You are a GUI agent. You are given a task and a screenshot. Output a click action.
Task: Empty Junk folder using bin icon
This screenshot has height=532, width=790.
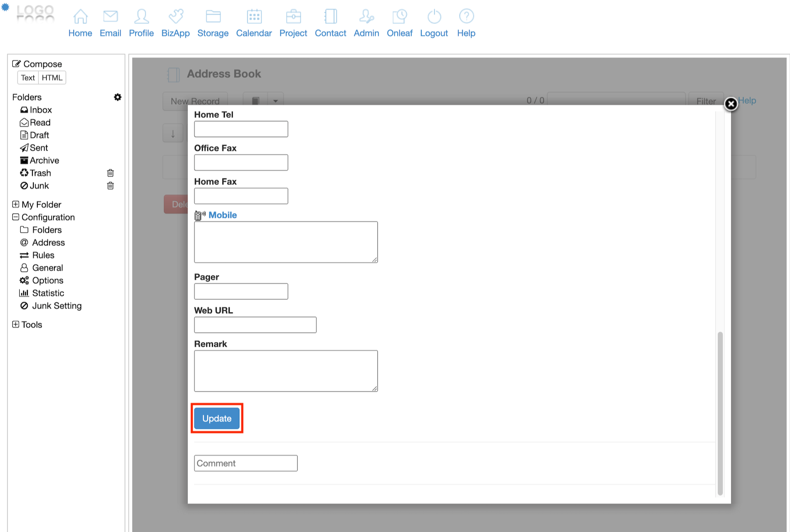tap(111, 186)
